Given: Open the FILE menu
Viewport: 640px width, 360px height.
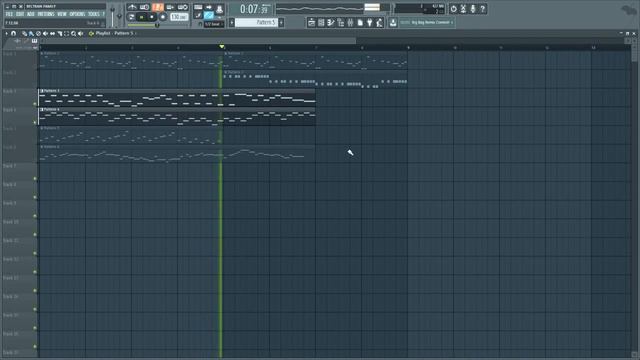Looking at the screenshot, I should click(9, 14).
